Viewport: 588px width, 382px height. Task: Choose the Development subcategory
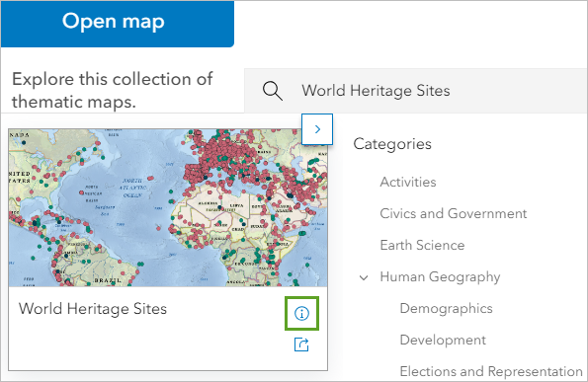click(x=443, y=341)
